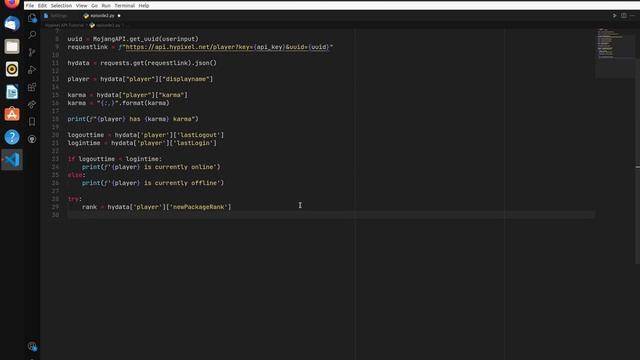Click the Python file icon in breadcrumb

point(92,25)
